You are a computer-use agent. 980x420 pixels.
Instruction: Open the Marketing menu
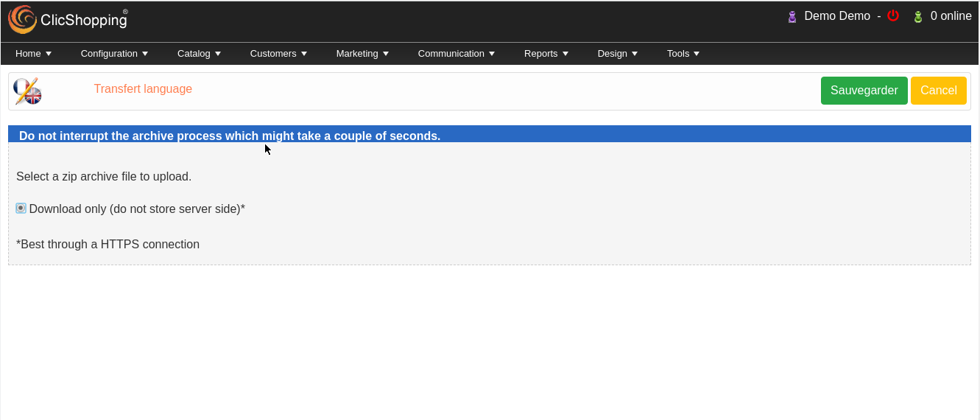(x=362, y=54)
